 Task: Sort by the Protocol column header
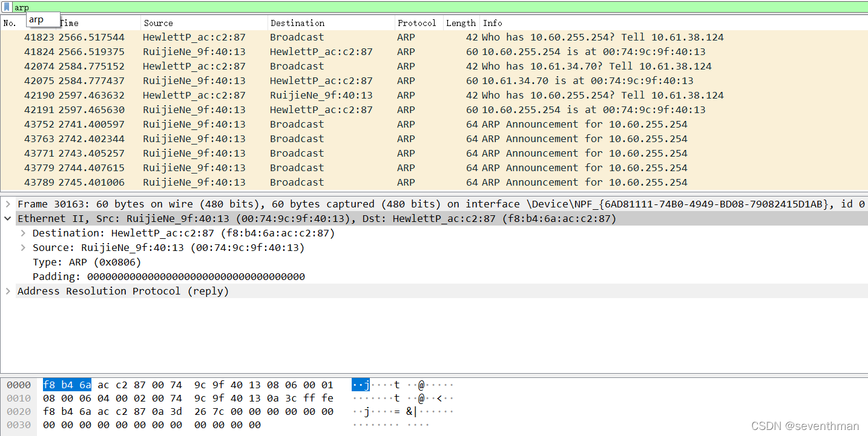(x=419, y=23)
